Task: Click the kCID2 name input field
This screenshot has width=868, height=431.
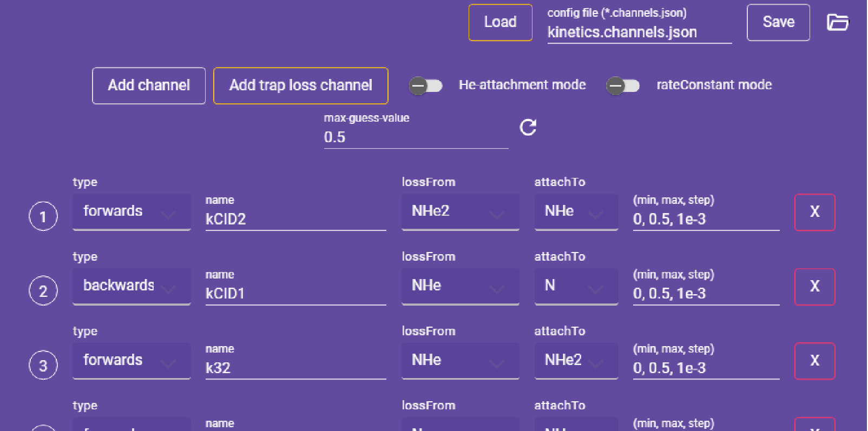Action: coord(295,219)
